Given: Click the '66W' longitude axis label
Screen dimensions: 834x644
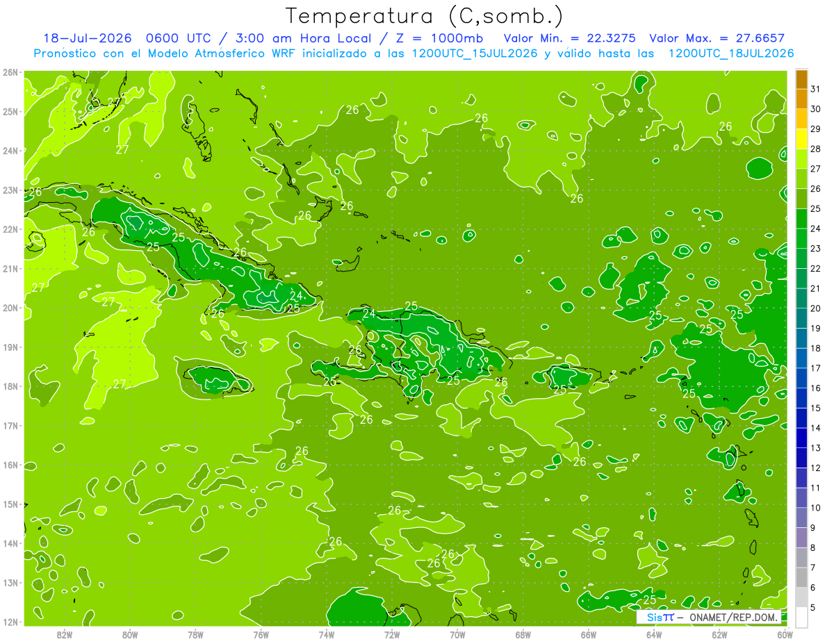Looking at the screenshot, I should click(x=589, y=634).
